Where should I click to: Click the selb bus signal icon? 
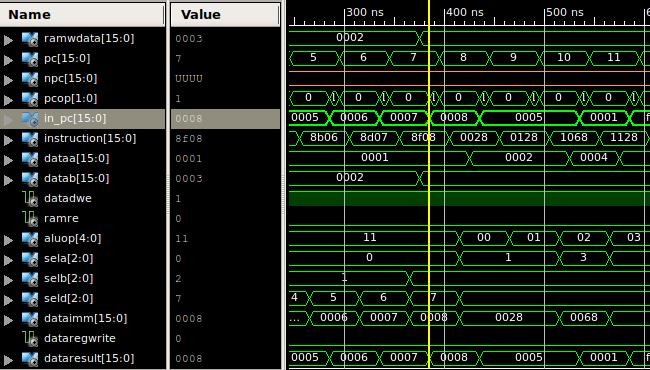coord(30,278)
